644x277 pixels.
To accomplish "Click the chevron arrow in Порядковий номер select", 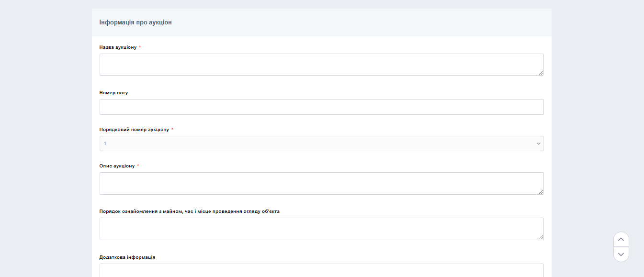I will [538, 144].
